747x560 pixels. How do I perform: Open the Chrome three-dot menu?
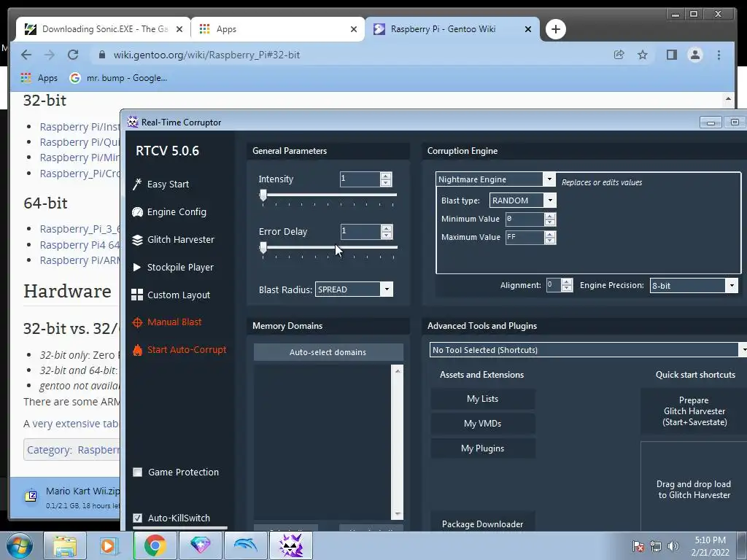719,55
